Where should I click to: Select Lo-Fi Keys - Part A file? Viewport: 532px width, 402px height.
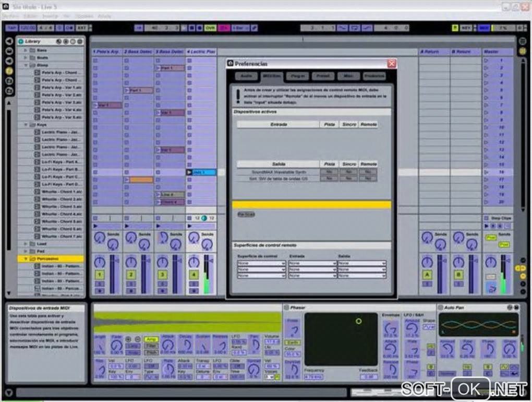[x=58, y=162]
